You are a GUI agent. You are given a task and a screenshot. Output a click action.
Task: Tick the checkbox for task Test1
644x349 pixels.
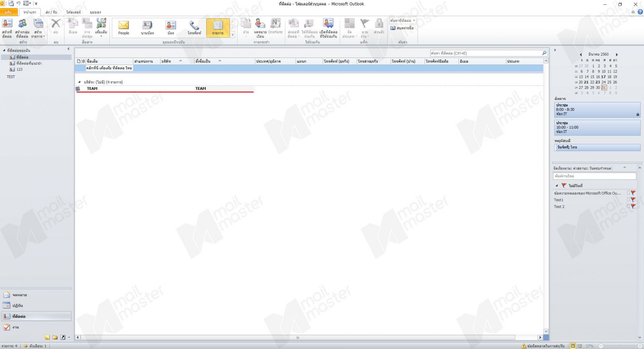629,200
